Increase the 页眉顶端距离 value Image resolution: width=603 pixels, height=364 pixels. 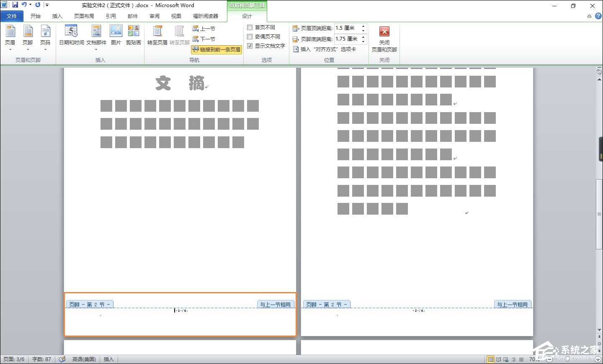click(x=363, y=26)
